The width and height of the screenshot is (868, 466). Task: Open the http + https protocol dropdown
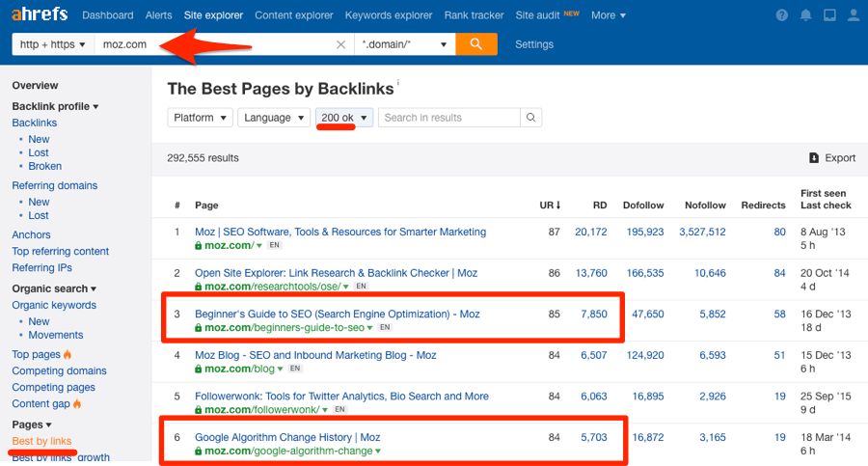click(x=53, y=44)
